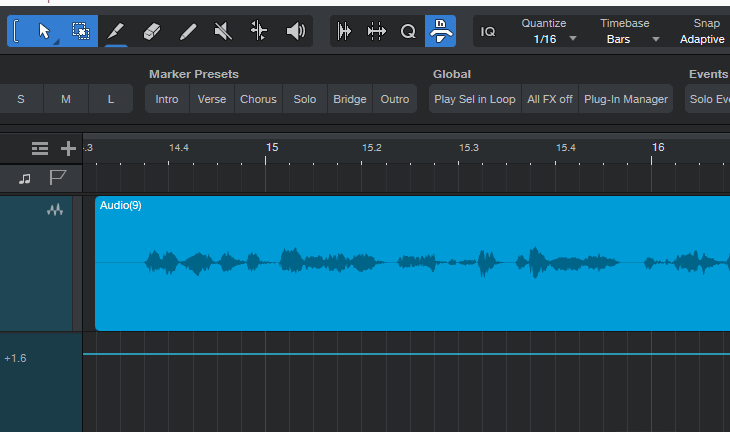The width and height of the screenshot is (730, 432).
Task: Click the add track plus icon
Action: pyautogui.click(x=68, y=149)
